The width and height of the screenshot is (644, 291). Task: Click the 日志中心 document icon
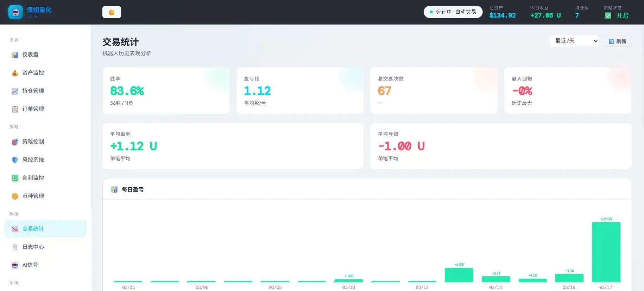(15, 247)
